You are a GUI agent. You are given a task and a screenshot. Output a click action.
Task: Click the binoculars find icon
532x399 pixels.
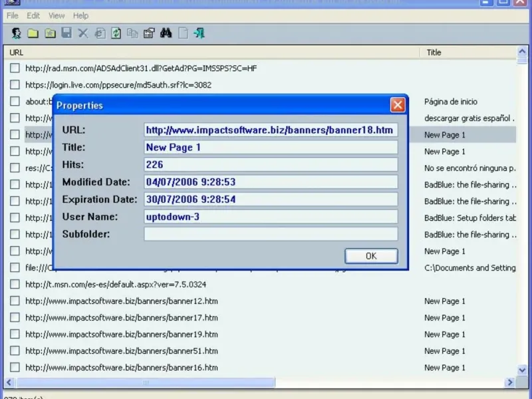(x=166, y=33)
